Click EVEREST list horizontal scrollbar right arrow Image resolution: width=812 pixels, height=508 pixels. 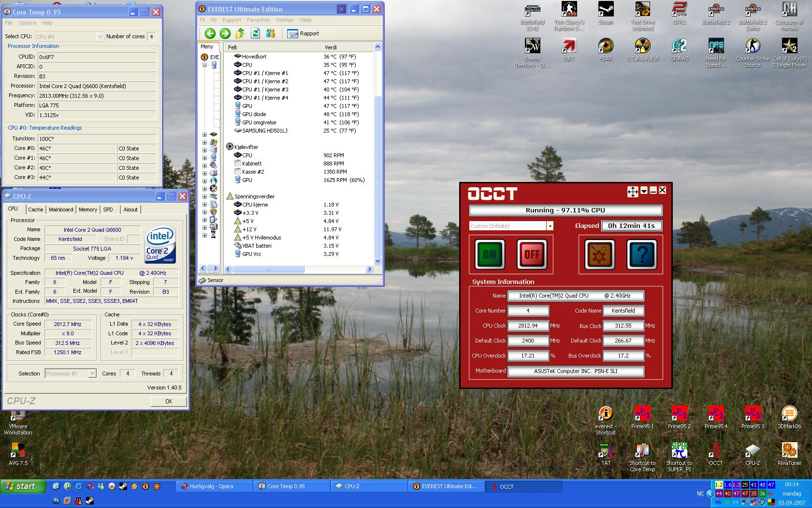tap(369, 269)
